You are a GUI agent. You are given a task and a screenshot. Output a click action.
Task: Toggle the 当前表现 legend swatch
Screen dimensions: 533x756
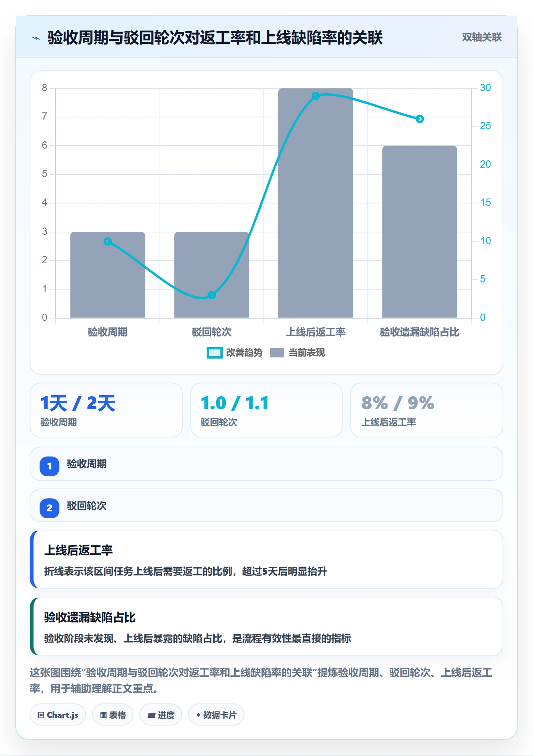tap(277, 353)
